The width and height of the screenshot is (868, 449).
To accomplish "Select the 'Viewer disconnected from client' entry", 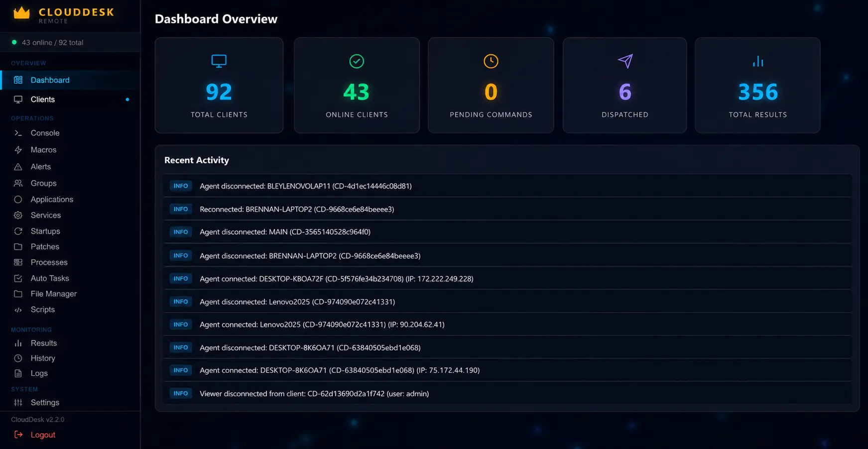I will (507, 393).
